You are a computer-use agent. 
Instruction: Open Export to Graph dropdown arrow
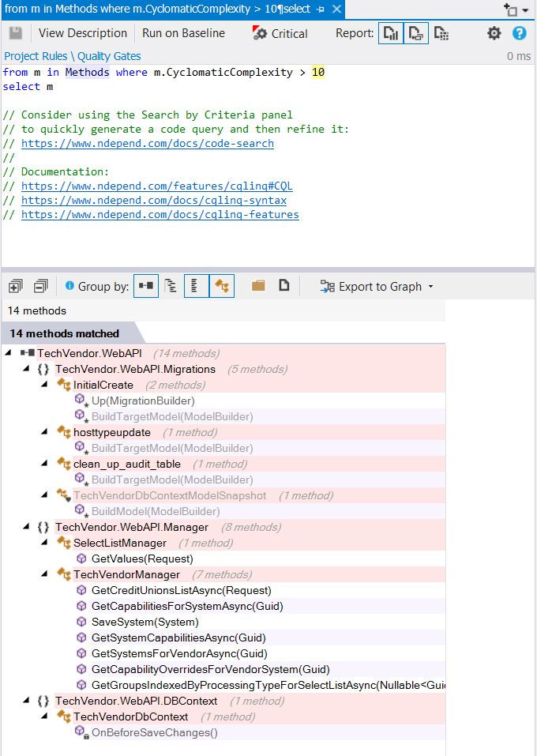[430, 287]
